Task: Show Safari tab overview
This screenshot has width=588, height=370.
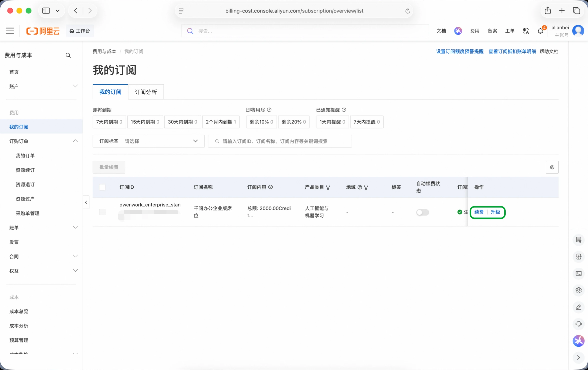Action: click(576, 11)
